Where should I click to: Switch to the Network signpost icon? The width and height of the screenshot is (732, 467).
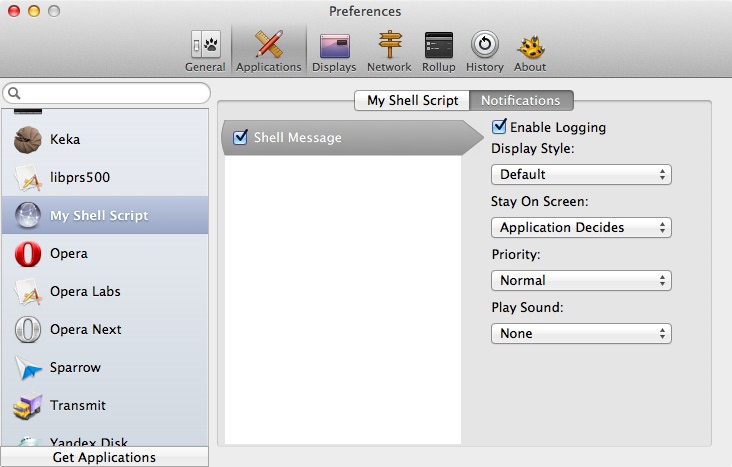389,51
